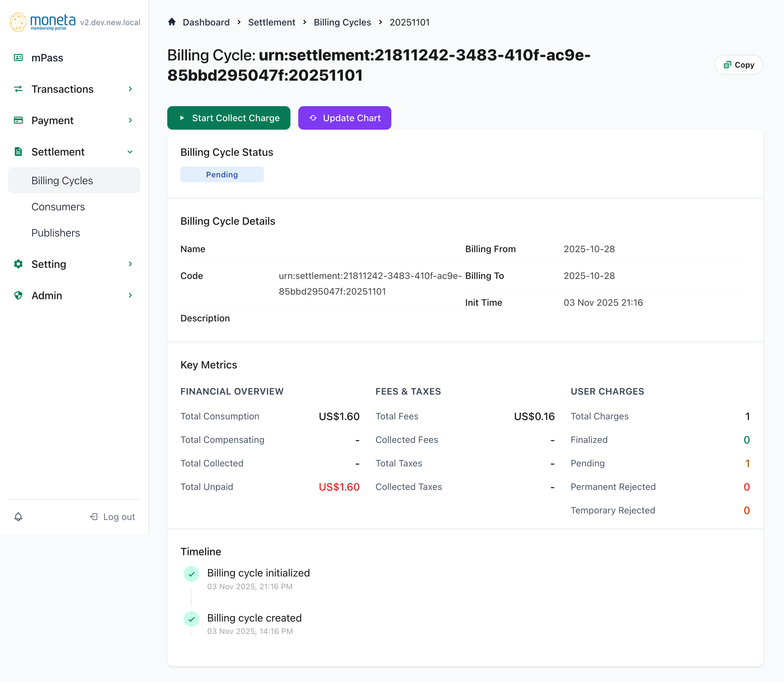Click the Billing cycle initialized checkmark

point(191,574)
